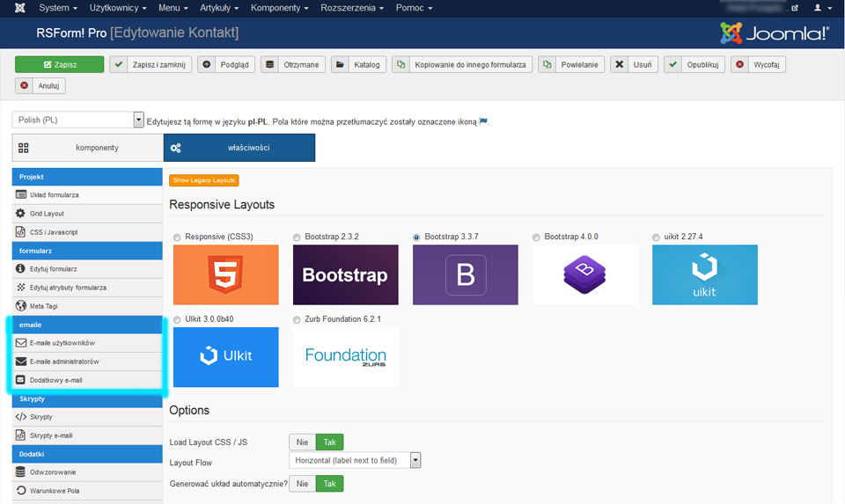Open the user account menu icon

[822, 8]
